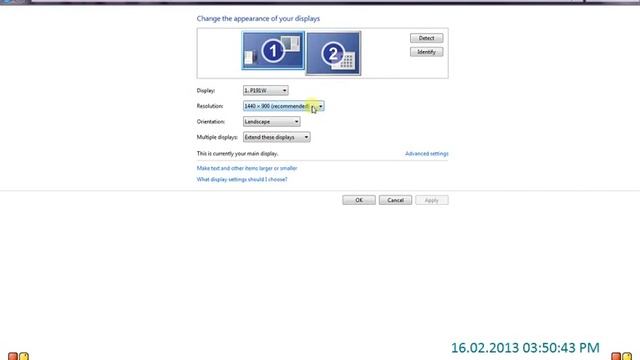Select monitor 1 thumbnail
Viewport: 640px width, 360px height.
tap(273, 51)
